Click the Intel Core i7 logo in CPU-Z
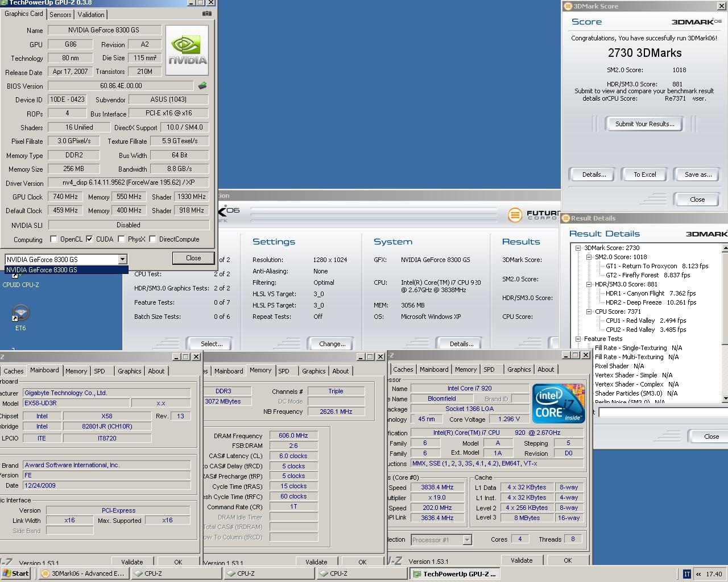The image size is (728, 582). pos(559,404)
